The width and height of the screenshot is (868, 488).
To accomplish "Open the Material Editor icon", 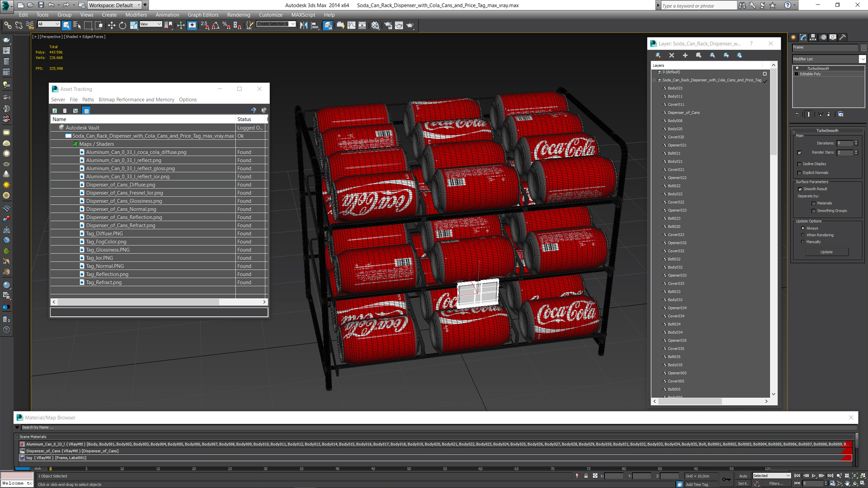I will point(375,25).
